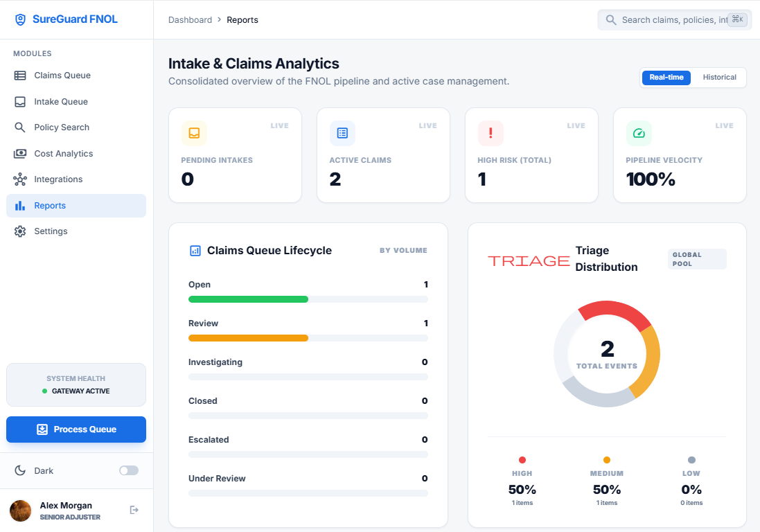The image size is (760, 532).
Task: Click the High Risk exclamation icon
Action: (491, 133)
